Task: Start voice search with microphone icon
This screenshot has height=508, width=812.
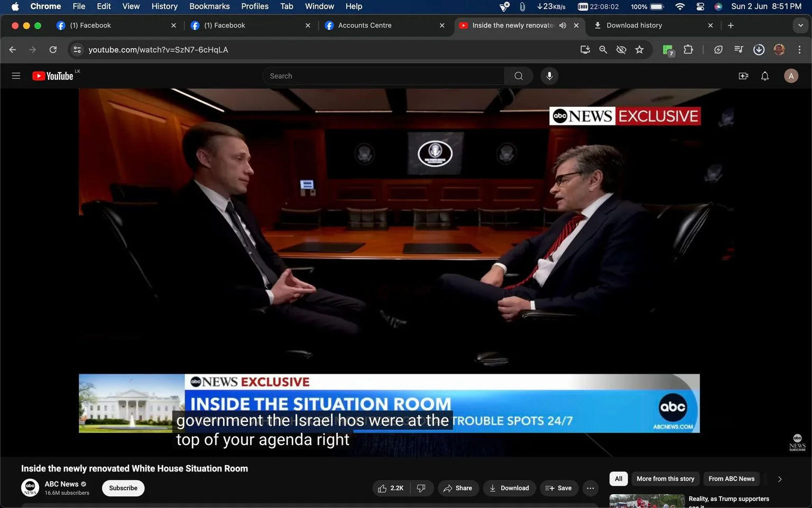Action: click(549, 76)
